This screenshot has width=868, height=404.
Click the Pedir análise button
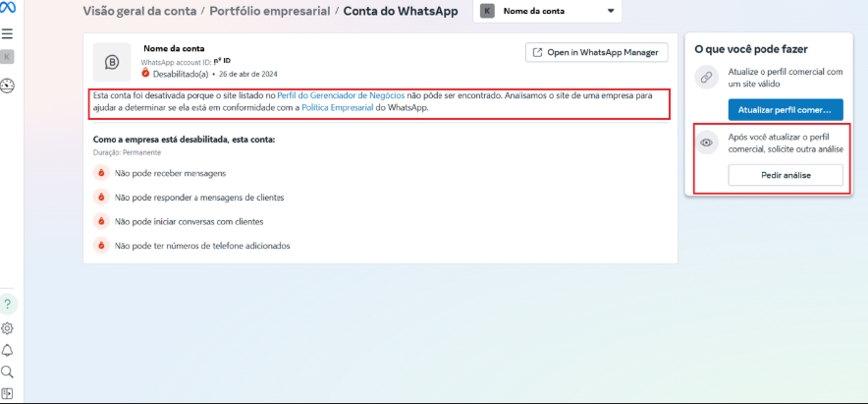[x=786, y=175]
